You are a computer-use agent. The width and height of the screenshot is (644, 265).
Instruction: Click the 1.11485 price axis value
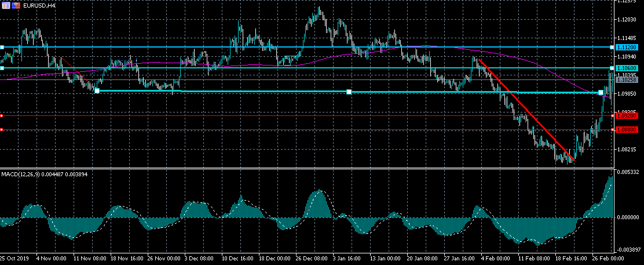(627, 38)
